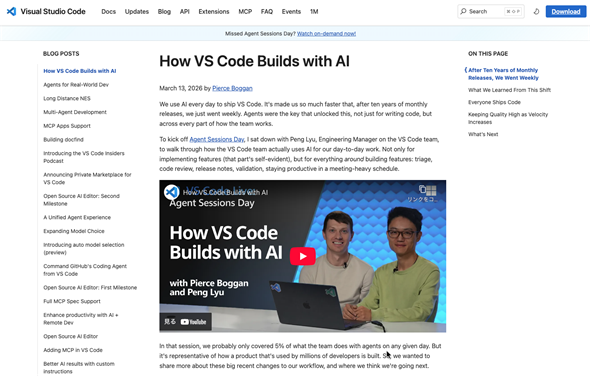Open the Updates page
590x376 pixels.
pos(137,12)
